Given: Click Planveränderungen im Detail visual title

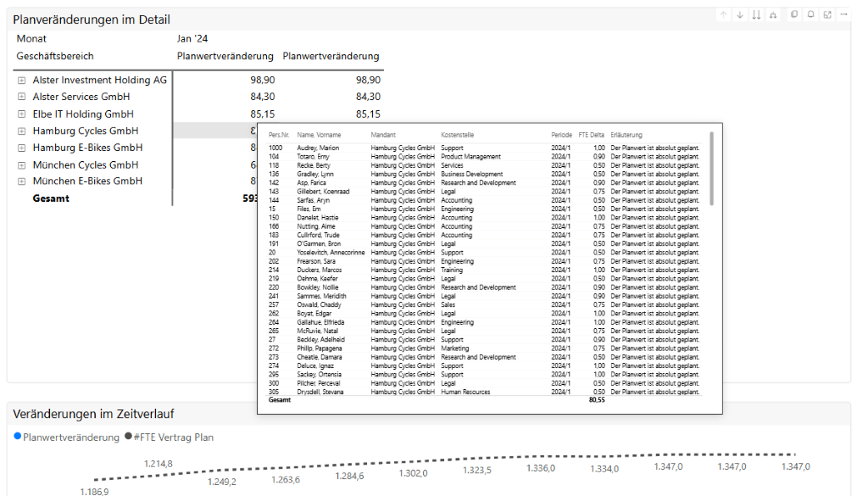Looking at the screenshot, I should (92, 20).
